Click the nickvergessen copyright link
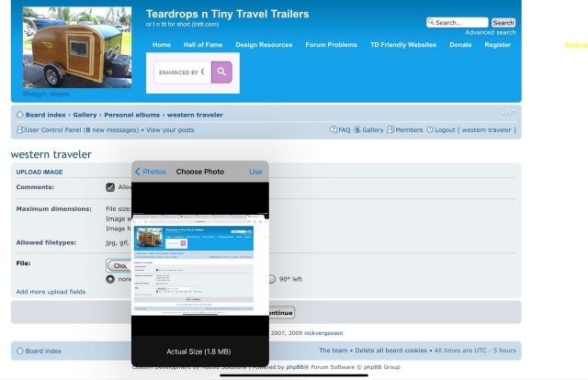Image resolution: width=588 pixels, height=380 pixels. (x=323, y=333)
